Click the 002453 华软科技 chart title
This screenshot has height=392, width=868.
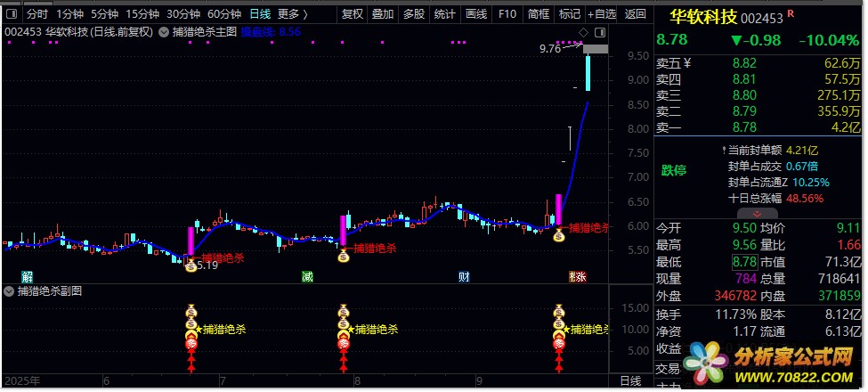(78, 32)
